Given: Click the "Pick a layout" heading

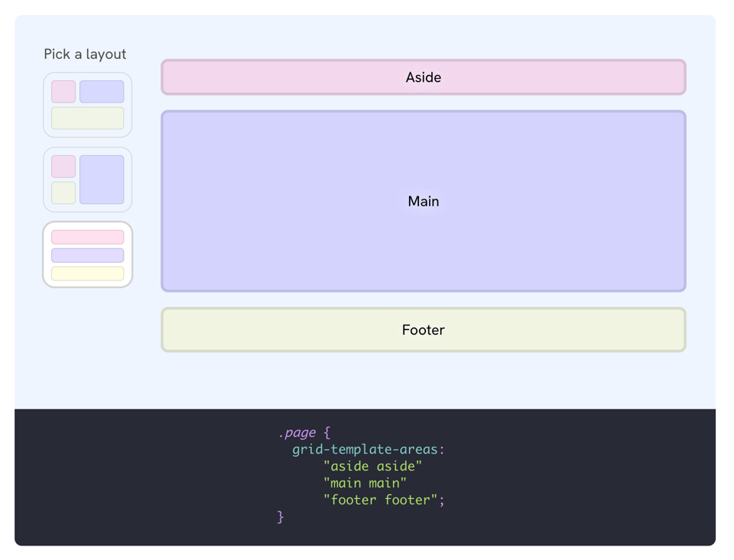Looking at the screenshot, I should [85, 54].
